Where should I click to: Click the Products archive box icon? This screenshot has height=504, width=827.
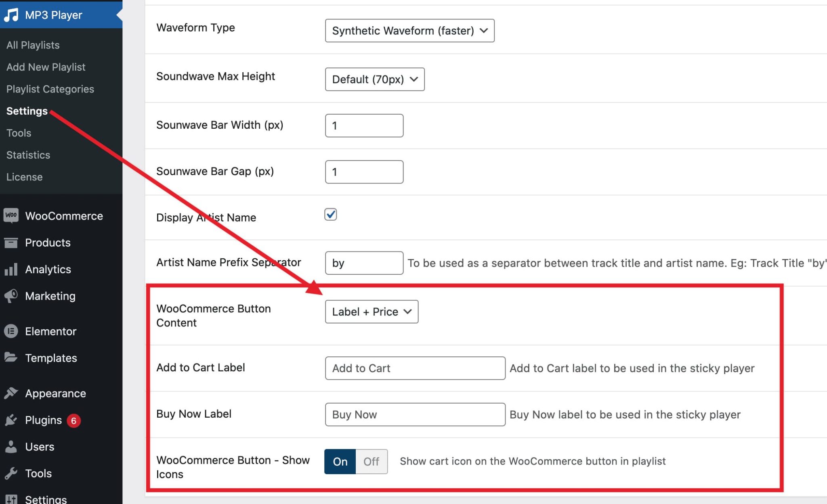point(11,243)
